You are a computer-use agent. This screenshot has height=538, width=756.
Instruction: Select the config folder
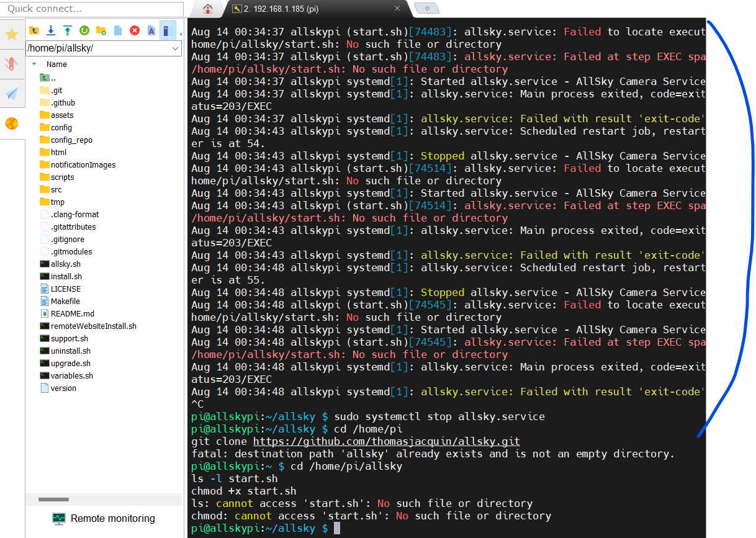(x=56, y=127)
